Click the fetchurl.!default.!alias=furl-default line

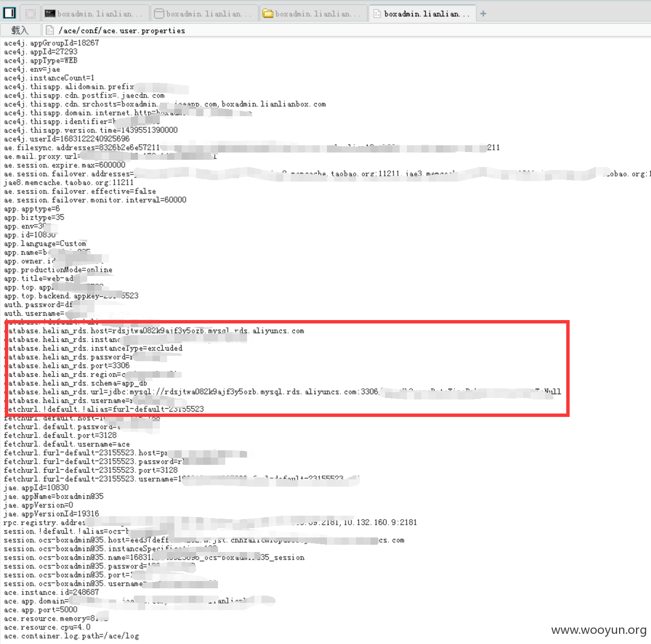tap(104, 409)
